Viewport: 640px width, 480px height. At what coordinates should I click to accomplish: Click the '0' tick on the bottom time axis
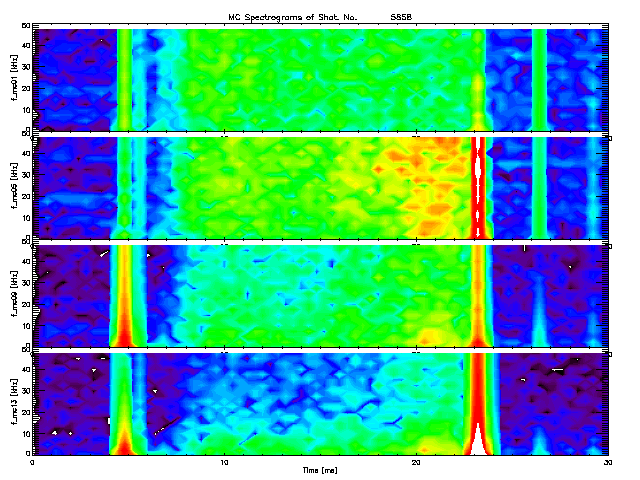coord(34,461)
